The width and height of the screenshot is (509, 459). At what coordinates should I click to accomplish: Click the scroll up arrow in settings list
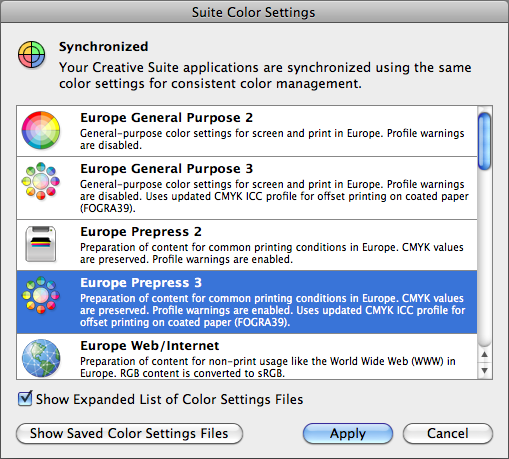click(485, 355)
